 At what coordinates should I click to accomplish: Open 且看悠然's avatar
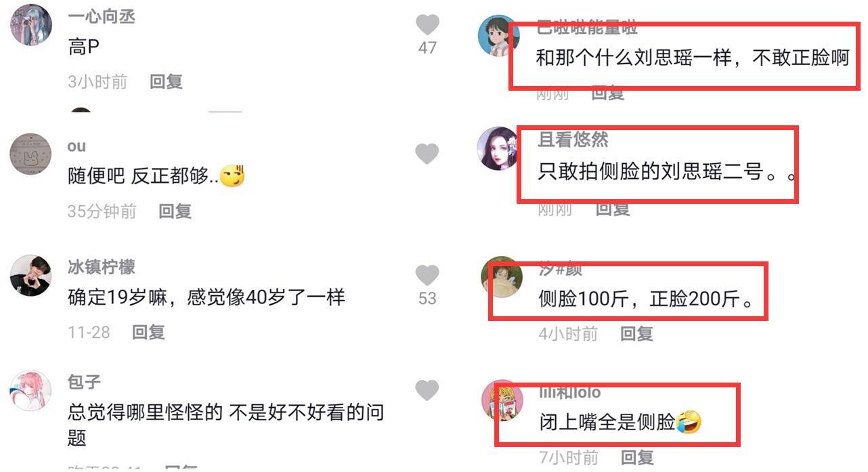[498, 148]
